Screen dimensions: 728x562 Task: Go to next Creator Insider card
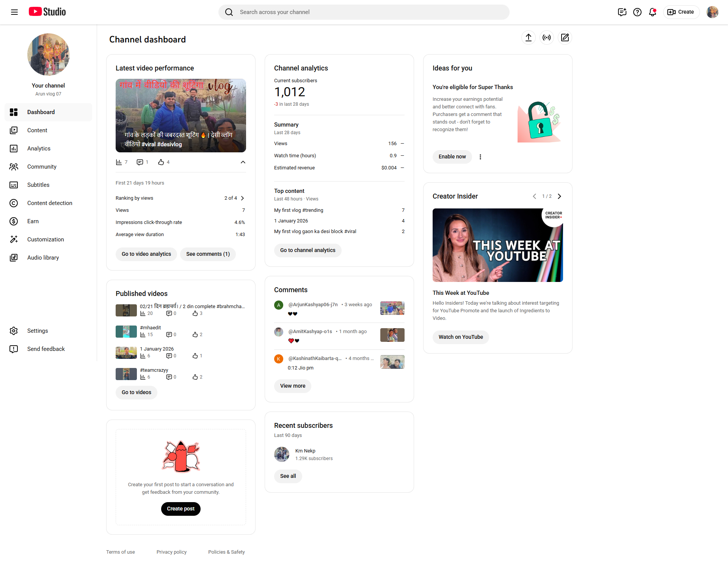point(559,196)
